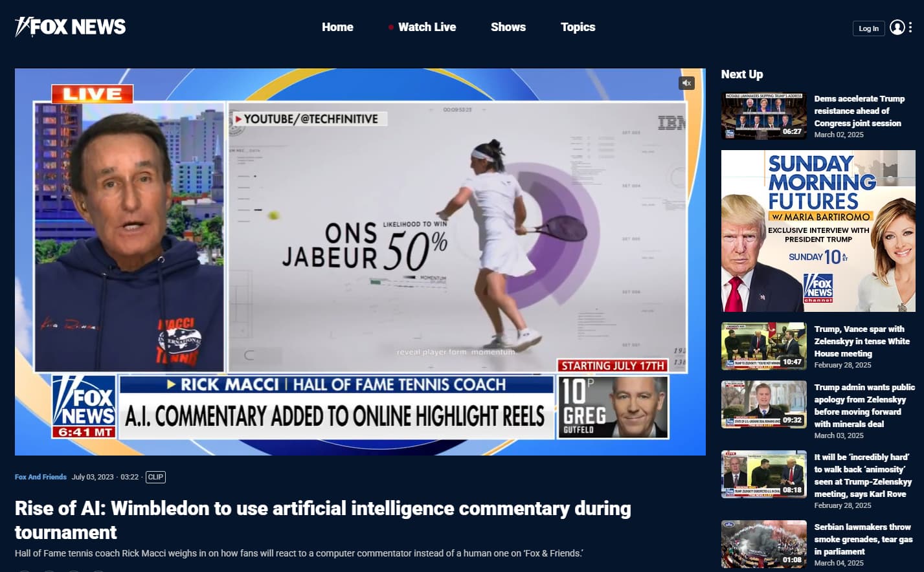Open Trump admin wants public apology headline
Viewport: 924px width, 572px height.
click(x=864, y=405)
